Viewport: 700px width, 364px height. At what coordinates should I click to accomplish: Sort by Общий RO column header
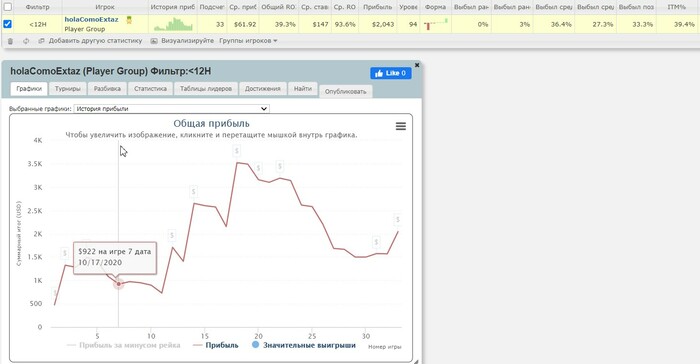pos(279,7)
